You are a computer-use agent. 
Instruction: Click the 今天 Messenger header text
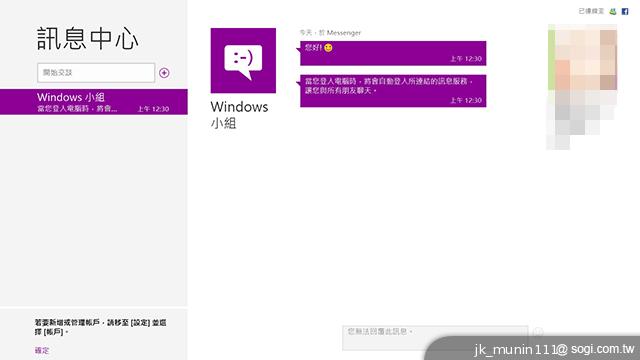[330, 33]
